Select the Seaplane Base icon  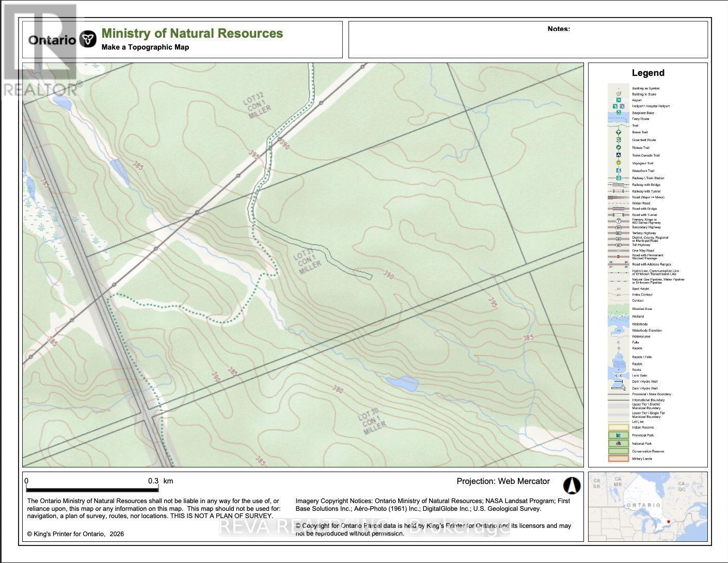618,112
